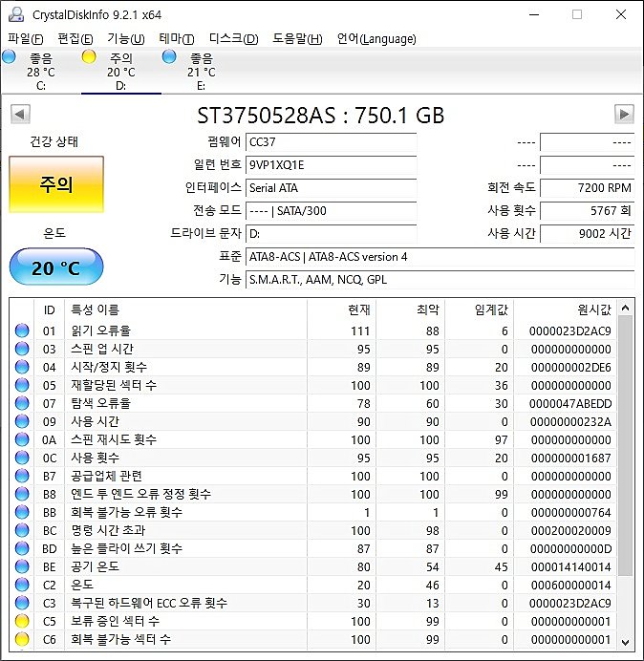Select drive C: with 좋음 status
Image resolution: width=644 pixels, height=661 pixels.
(40, 72)
